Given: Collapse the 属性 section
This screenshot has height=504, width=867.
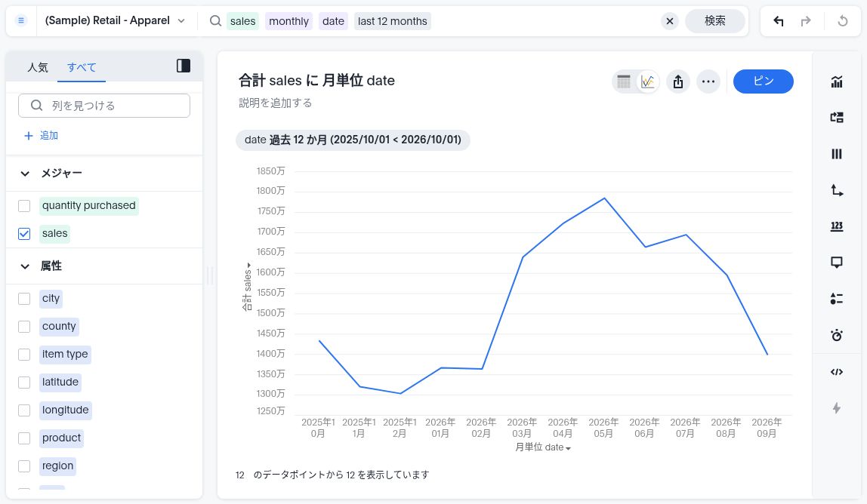Looking at the screenshot, I should [x=25, y=266].
